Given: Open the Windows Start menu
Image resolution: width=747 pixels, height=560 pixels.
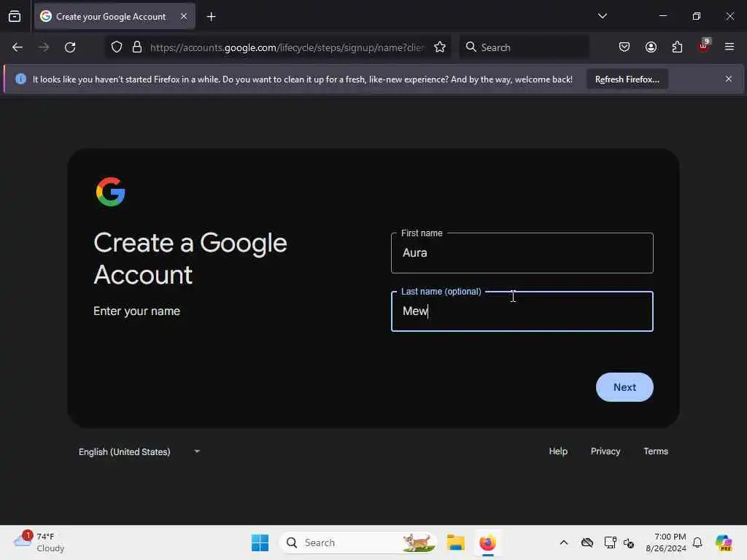Looking at the screenshot, I should pyautogui.click(x=260, y=542).
